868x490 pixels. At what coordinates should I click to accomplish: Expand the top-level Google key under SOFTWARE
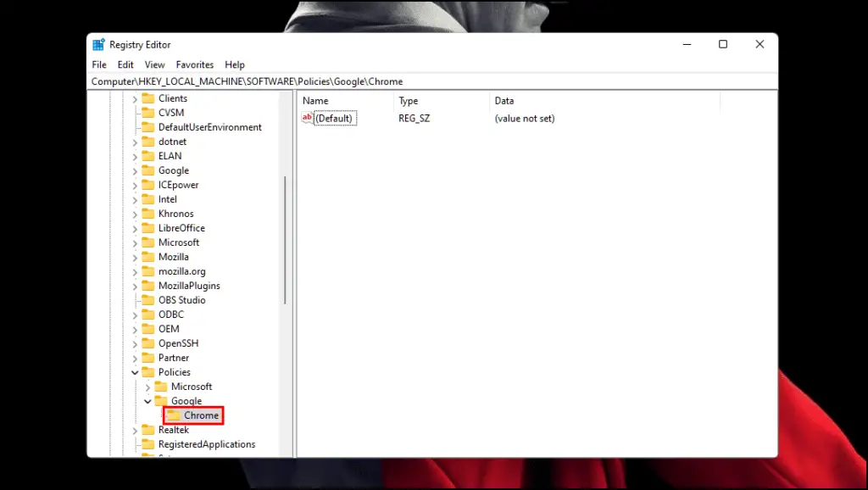135,171
